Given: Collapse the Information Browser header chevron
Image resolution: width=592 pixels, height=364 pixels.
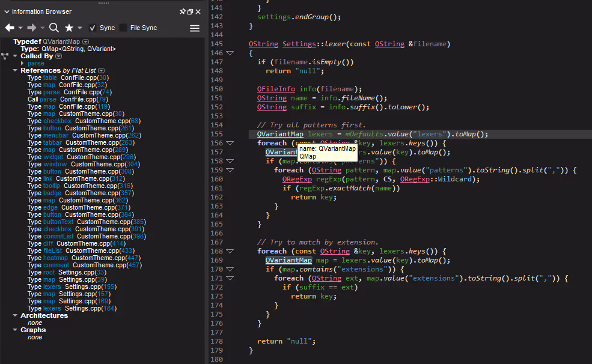Looking at the screenshot, I should click(x=7, y=11).
